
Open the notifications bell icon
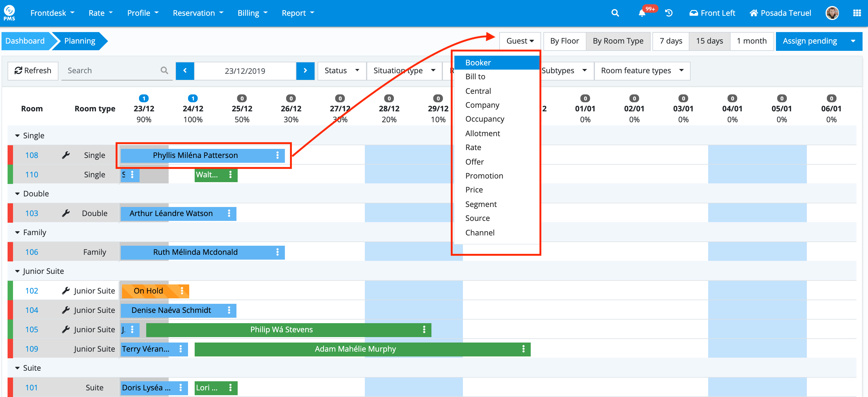(x=642, y=14)
